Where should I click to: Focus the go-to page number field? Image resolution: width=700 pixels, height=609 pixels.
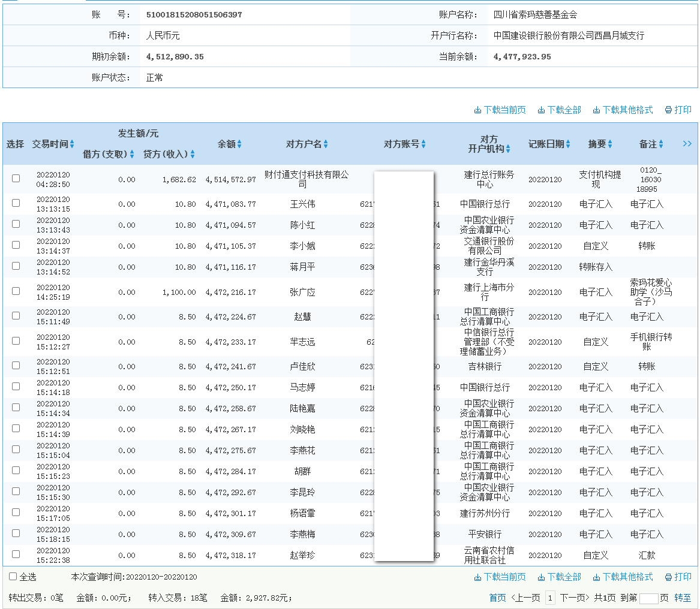coord(648,598)
